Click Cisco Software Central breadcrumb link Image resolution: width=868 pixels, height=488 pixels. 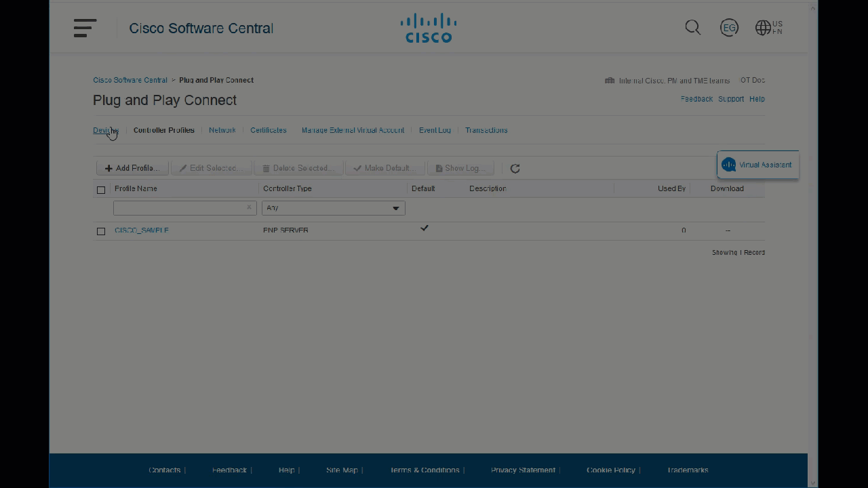(130, 80)
